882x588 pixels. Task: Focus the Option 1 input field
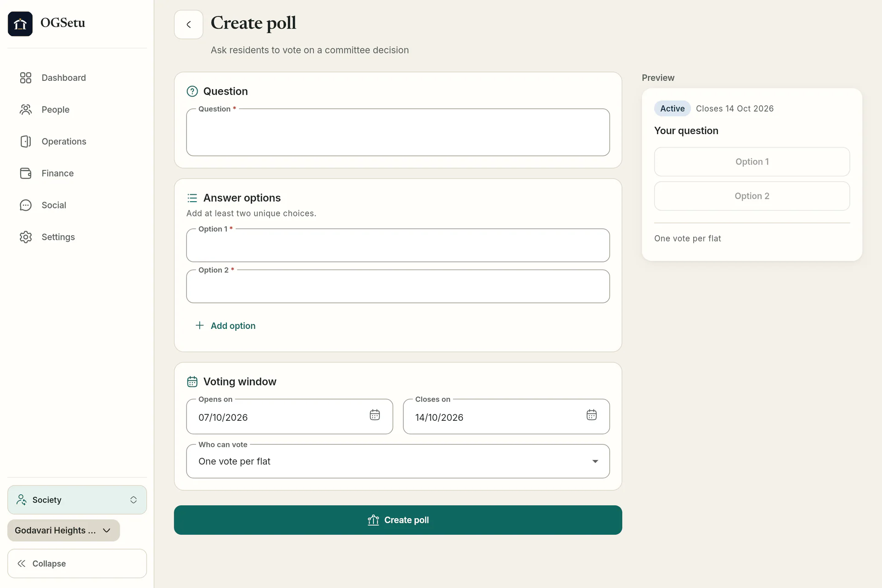click(x=398, y=245)
